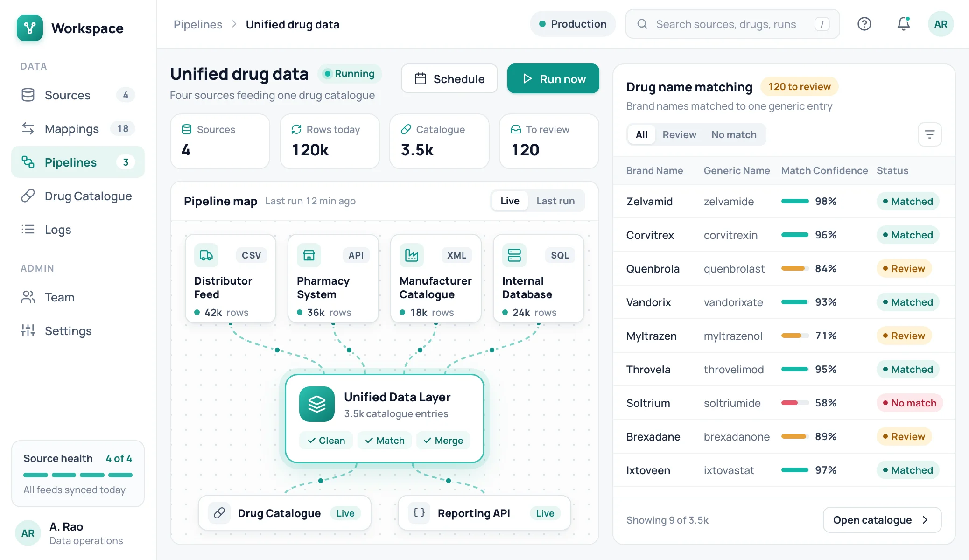Click the Sources database icon in sidebar
The image size is (969, 560).
(28, 95)
